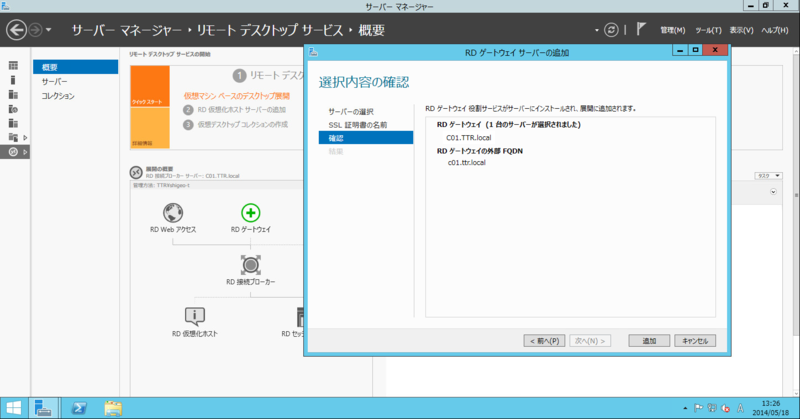800x419 pixels.
Task: Launch PowerShell from the taskbar
Action: tap(79, 408)
